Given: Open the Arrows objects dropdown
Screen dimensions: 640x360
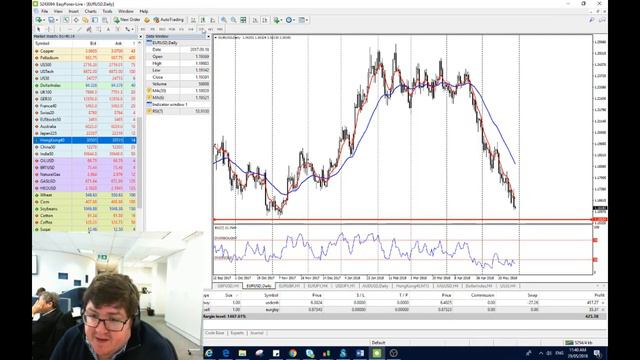Looking at the screenshot, I should click(x=129, y=29).
